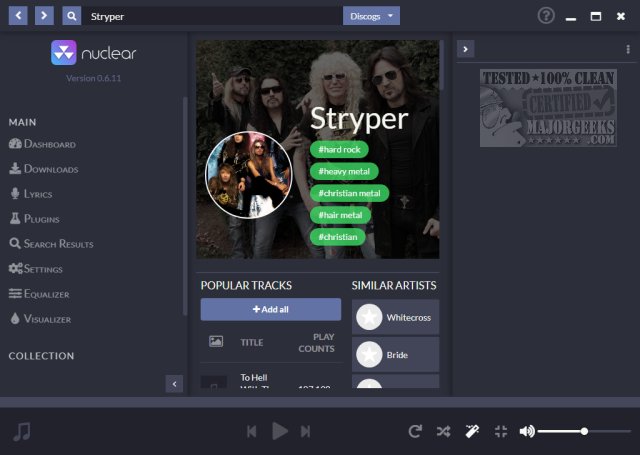This screenshot has width=640, height=455.
Task: Open the Equalizer page
Action: pyautogui.click(x=39, y=293)
